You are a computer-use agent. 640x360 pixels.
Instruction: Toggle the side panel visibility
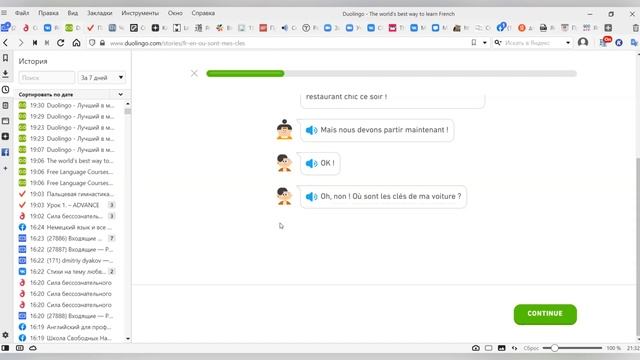pos(5,348)
